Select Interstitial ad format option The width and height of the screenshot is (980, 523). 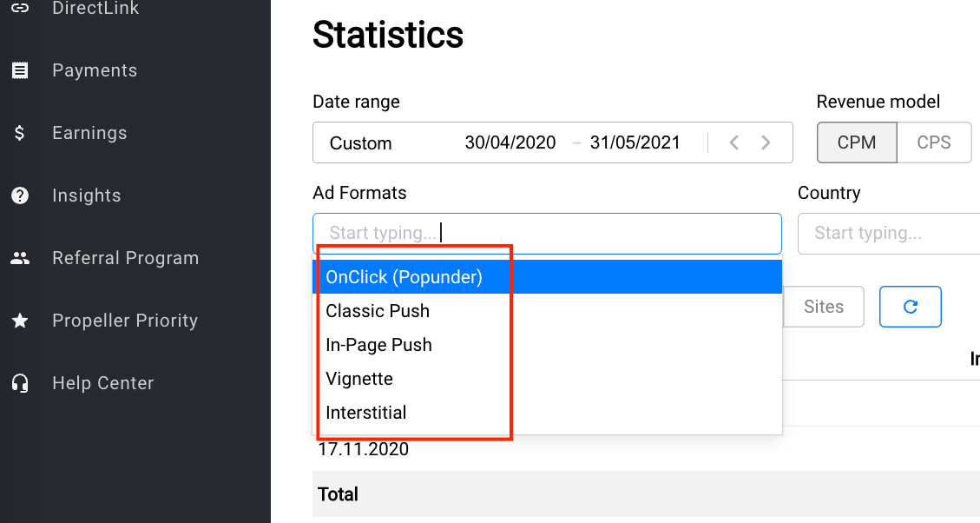365,413
